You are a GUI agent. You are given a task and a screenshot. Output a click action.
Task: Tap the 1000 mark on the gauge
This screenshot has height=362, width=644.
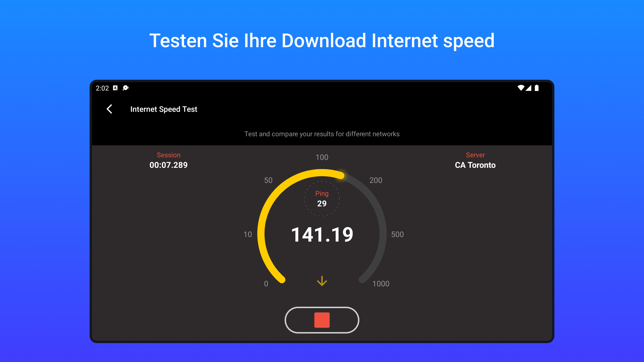click(x=381, y=283)
